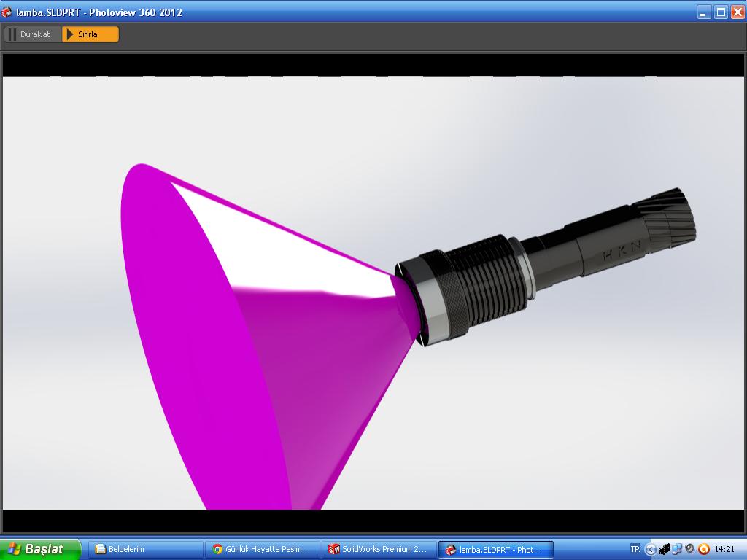Screen dimensions: 747x560
Task: Pause the render with Duraklat button
Action: [x=33, y=34]
